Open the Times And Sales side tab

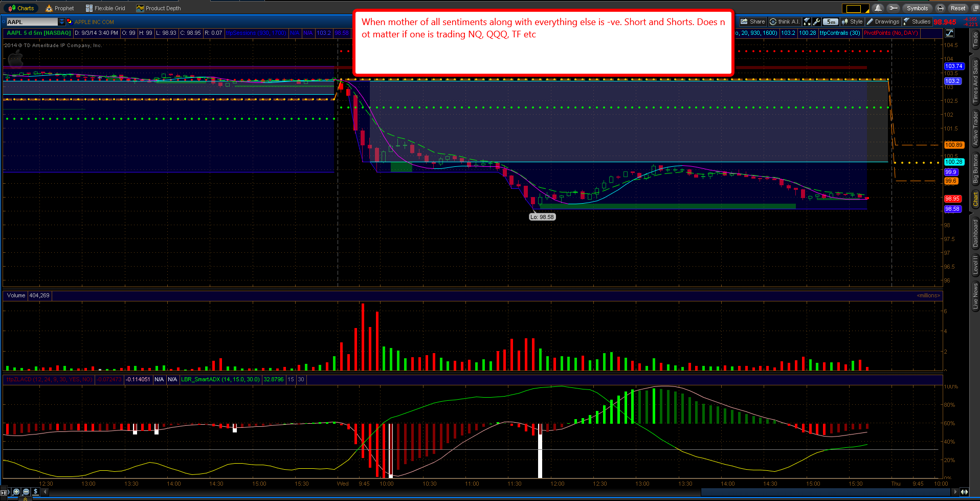[x=975, y=81]
